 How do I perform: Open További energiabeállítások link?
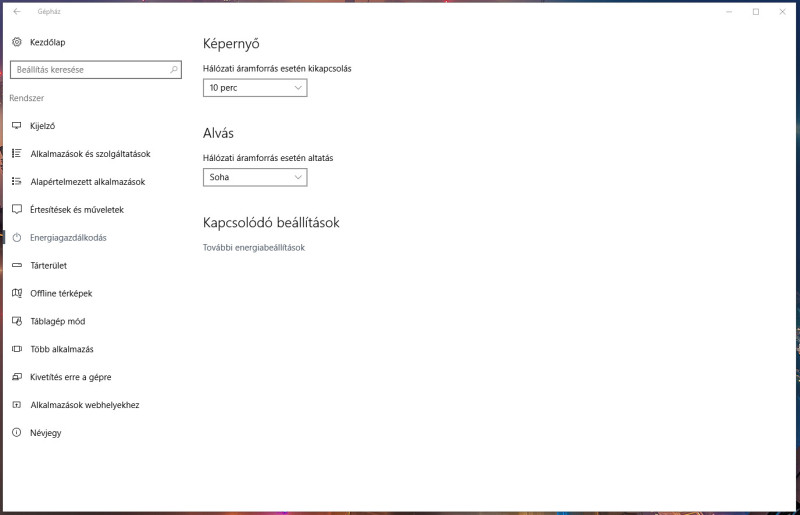254,248
